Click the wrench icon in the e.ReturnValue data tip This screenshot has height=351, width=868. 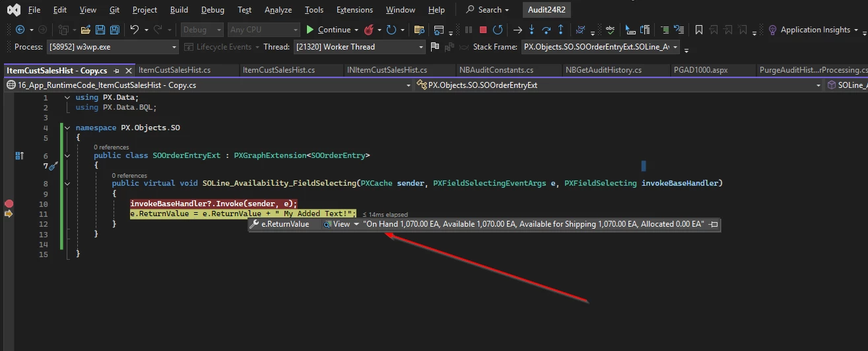click(x=254, y=225)
